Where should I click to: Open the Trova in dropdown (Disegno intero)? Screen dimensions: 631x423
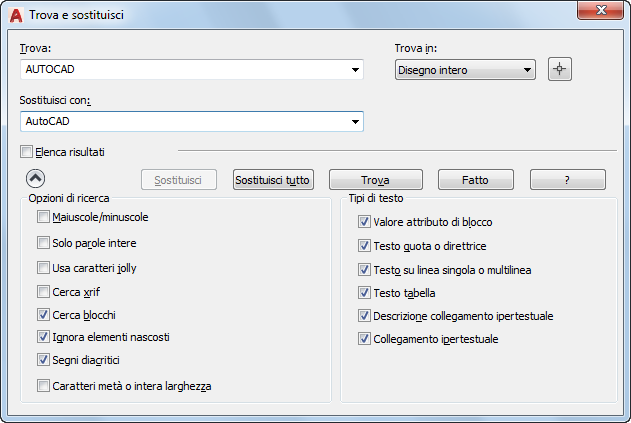click(x=465, y=70)
